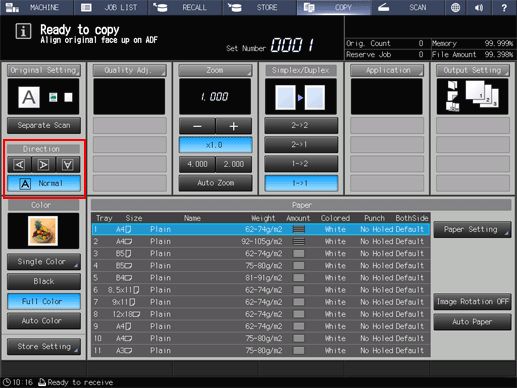Open the JOB LIST tab
Viewport: 517px width, 388px height.
pyautogui.click(x=110, y=7)
